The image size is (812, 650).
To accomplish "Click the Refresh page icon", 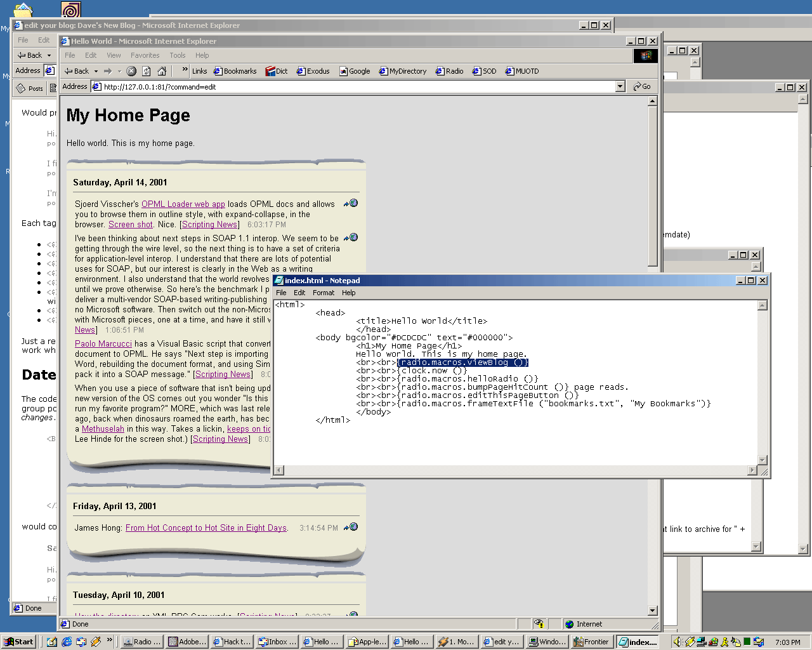I will coord(147,71).
